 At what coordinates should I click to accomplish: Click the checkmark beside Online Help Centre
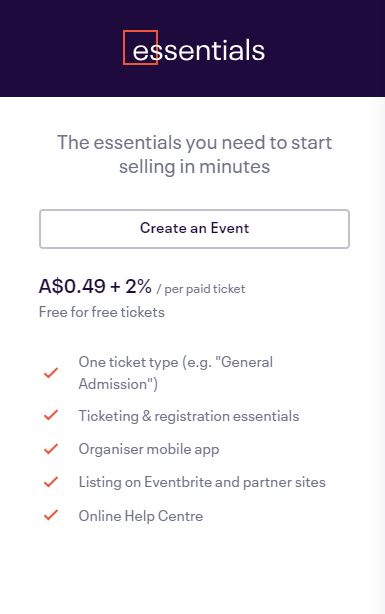51,515
